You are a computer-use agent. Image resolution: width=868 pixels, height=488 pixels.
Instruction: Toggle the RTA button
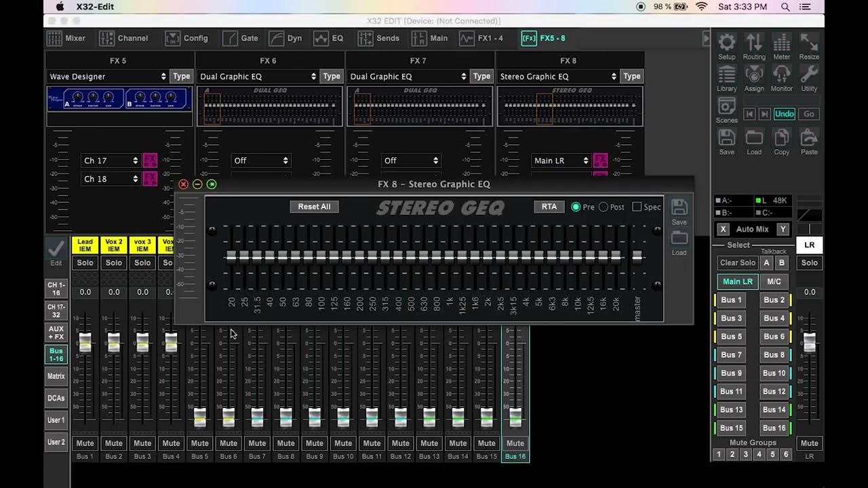[x=549, y=207]
